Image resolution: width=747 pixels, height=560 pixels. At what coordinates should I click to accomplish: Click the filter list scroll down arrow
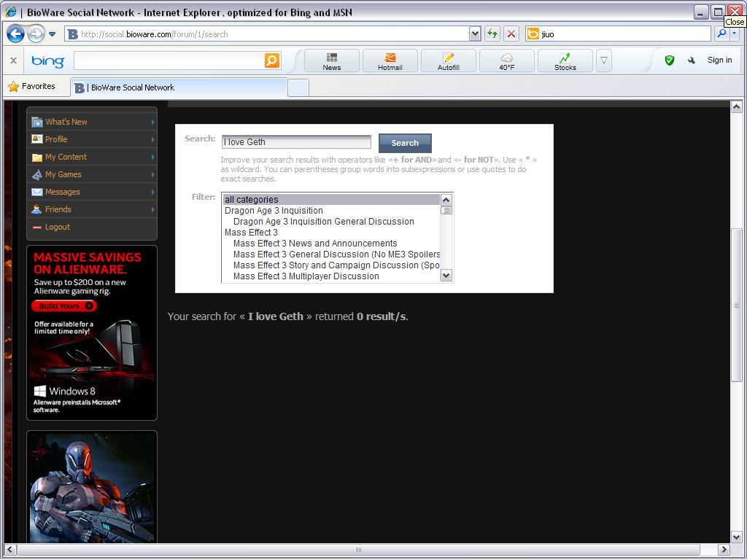point(446,276)
